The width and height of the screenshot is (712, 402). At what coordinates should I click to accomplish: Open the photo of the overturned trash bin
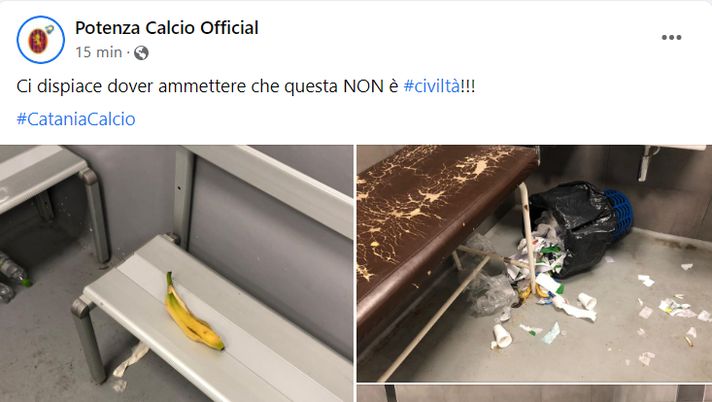coord(534,263)
